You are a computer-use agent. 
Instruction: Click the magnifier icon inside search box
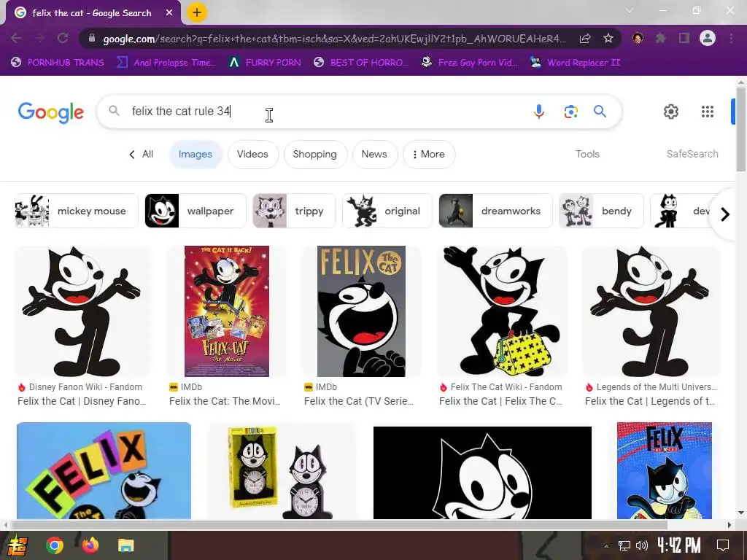click(x=114, y=111)
